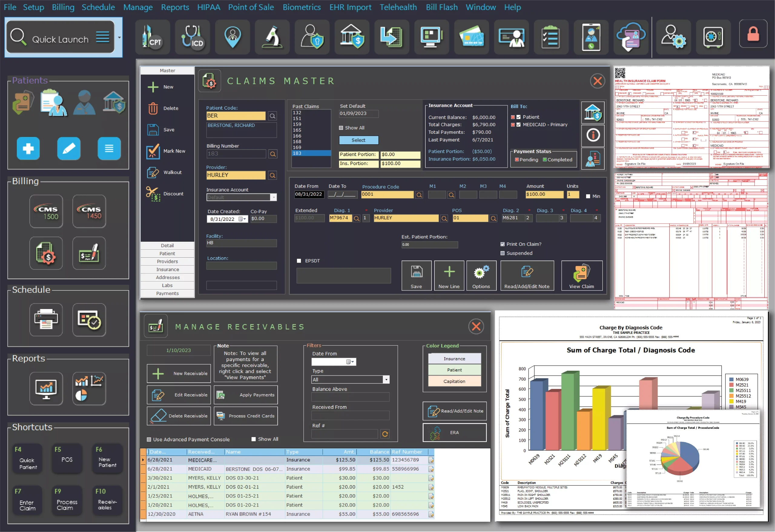Screen dimensions: 775x532
Task: Click the Charge By Procedure Code report thumbnail
Action: click(x=693, y=459)
